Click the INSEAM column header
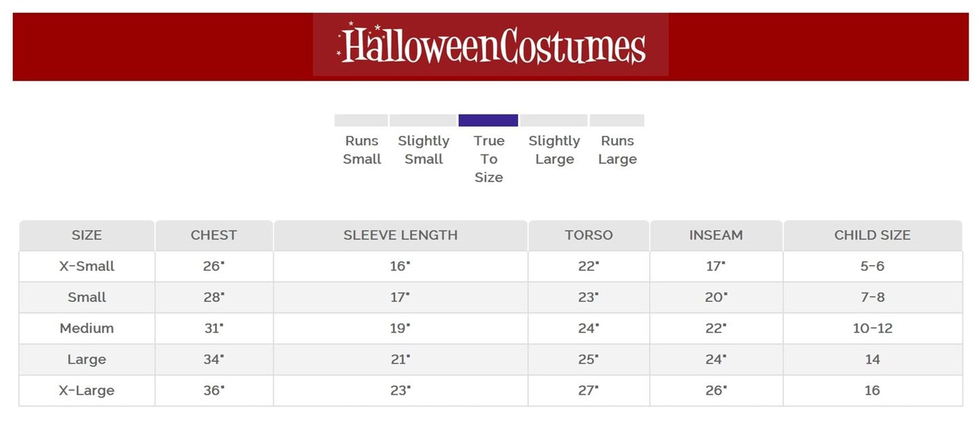 [x=716, y=235]
